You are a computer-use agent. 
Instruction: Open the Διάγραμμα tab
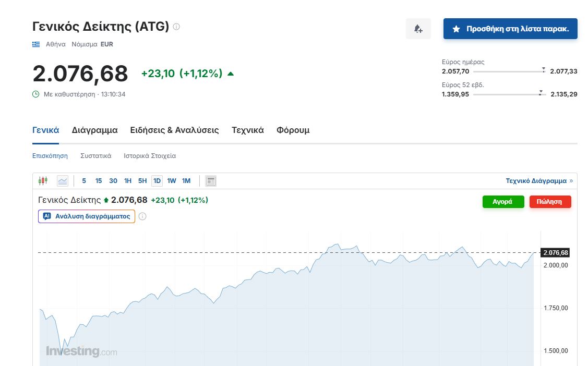point(94,130)
